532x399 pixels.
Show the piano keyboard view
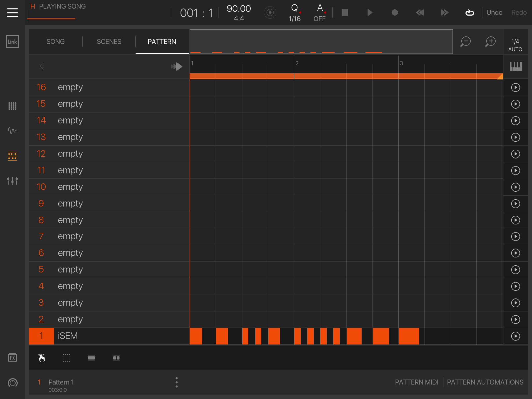click(516, 66)
